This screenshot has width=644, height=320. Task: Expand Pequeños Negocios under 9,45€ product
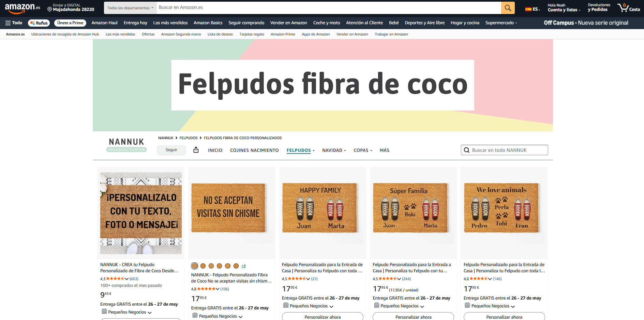click(150, 312)
